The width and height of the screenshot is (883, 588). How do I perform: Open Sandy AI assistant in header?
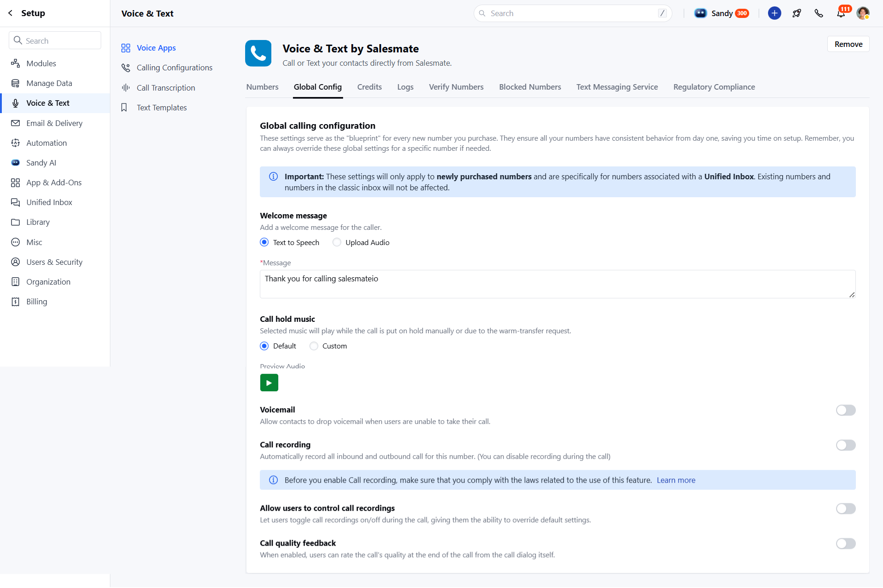point(721,13)
